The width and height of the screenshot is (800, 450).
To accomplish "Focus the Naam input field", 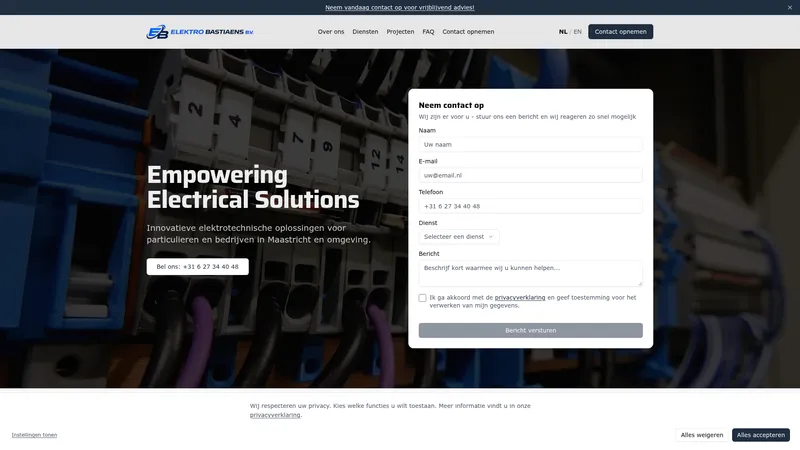I will (x=530, y=144).
